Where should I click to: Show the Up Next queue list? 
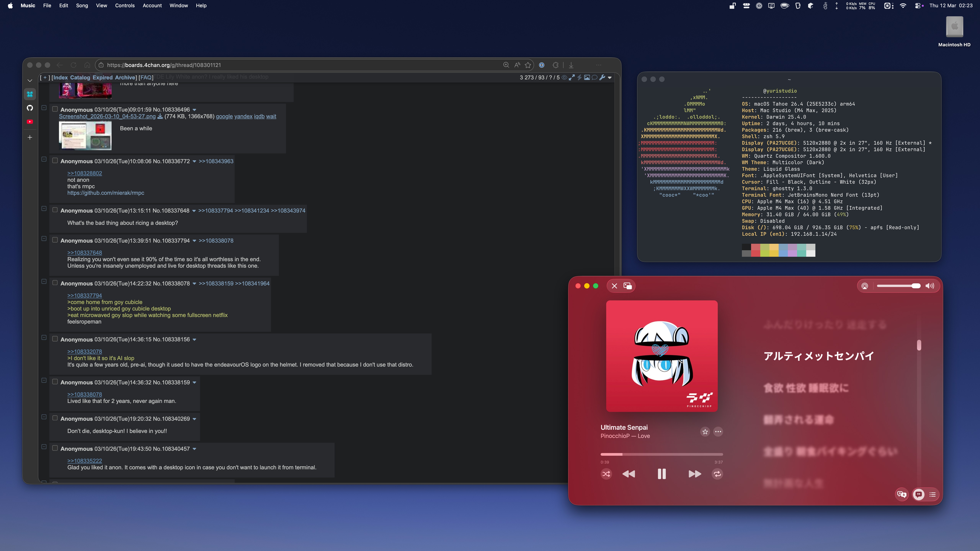[x=933, y=494]
